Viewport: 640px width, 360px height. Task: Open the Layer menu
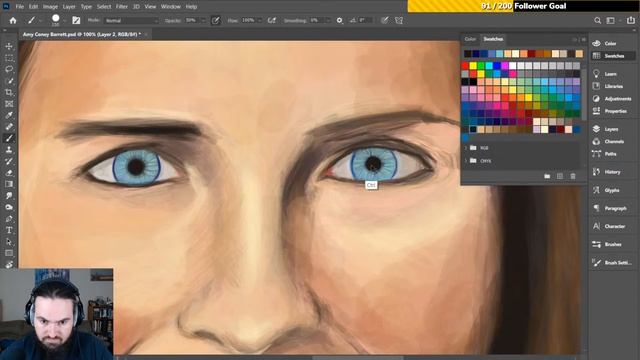tap(69, 7)
